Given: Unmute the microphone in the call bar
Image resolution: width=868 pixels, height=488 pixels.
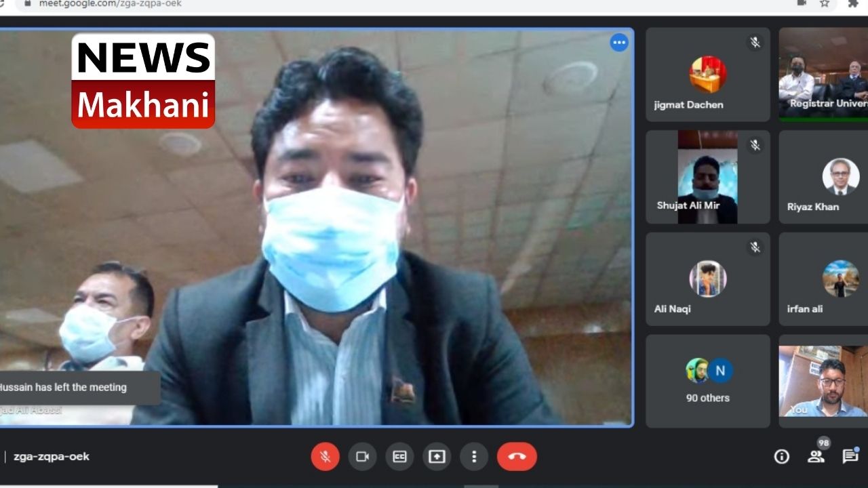Looking at the screenshot, I should click(325, 457).
